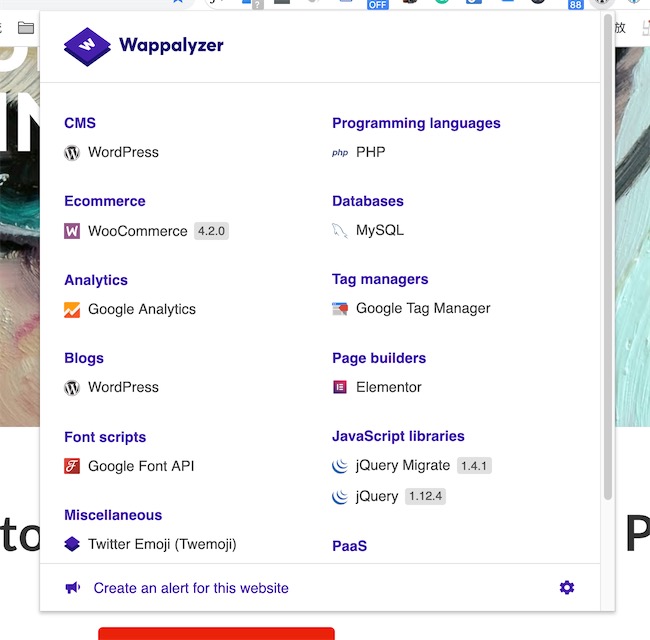The height and width of the screenshot is (640, 650).
Task: Open the PaaS category link
Action: point(349,546)
